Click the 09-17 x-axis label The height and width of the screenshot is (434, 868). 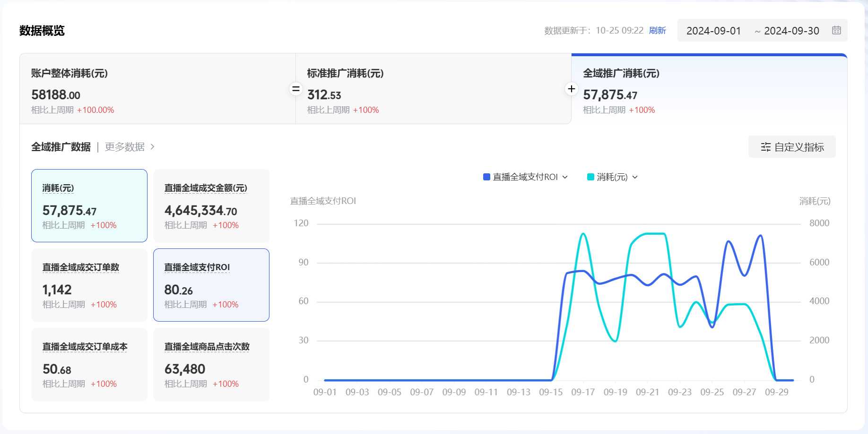tap(583, 392)
